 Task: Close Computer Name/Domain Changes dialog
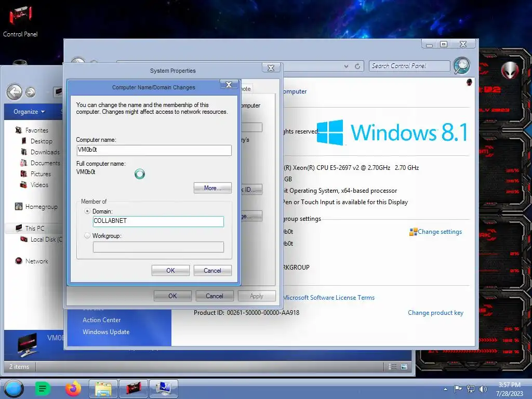229,85
